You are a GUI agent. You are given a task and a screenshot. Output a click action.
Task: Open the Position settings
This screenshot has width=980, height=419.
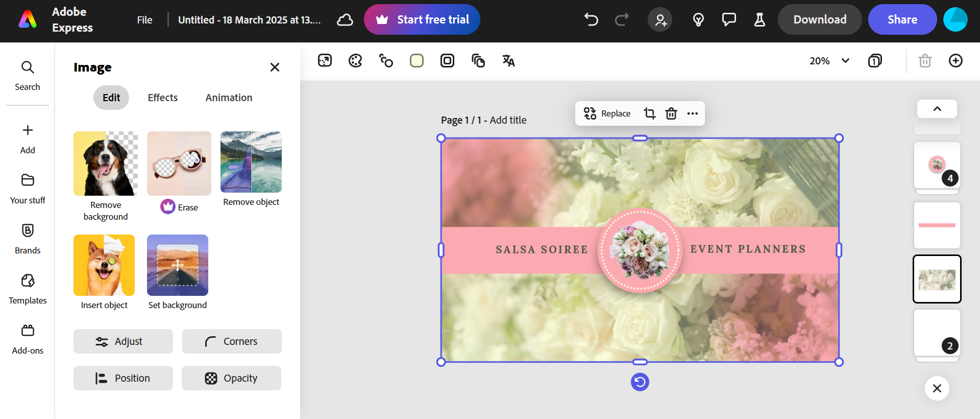pos(123,378)
